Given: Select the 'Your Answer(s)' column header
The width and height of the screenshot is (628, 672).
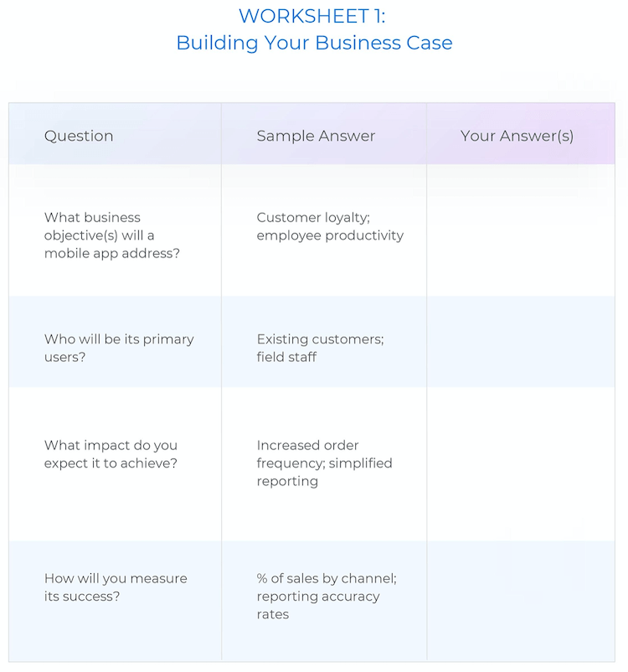Looking at the screenshot, I should coord(517,136).
